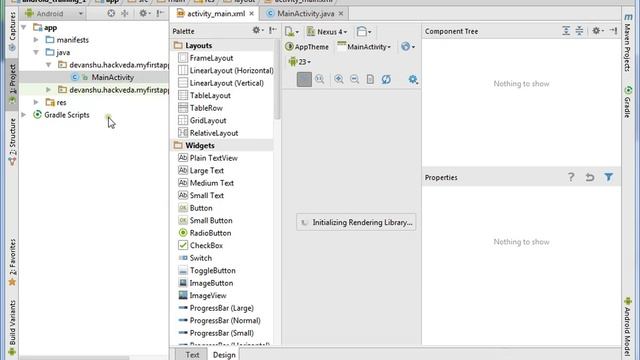Zoom in on the design preview

(x=339, y=79)
